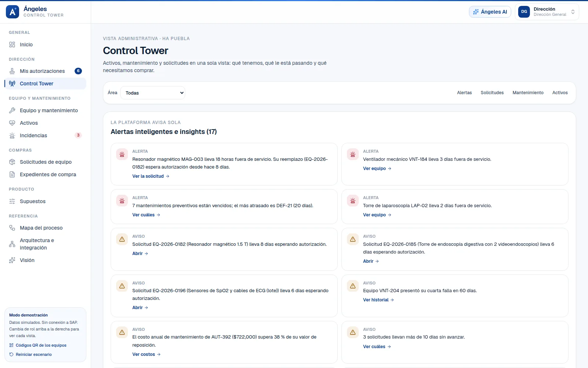
Task: Click the Solicitudes de equipo box icon
Action: coord(12,162)
